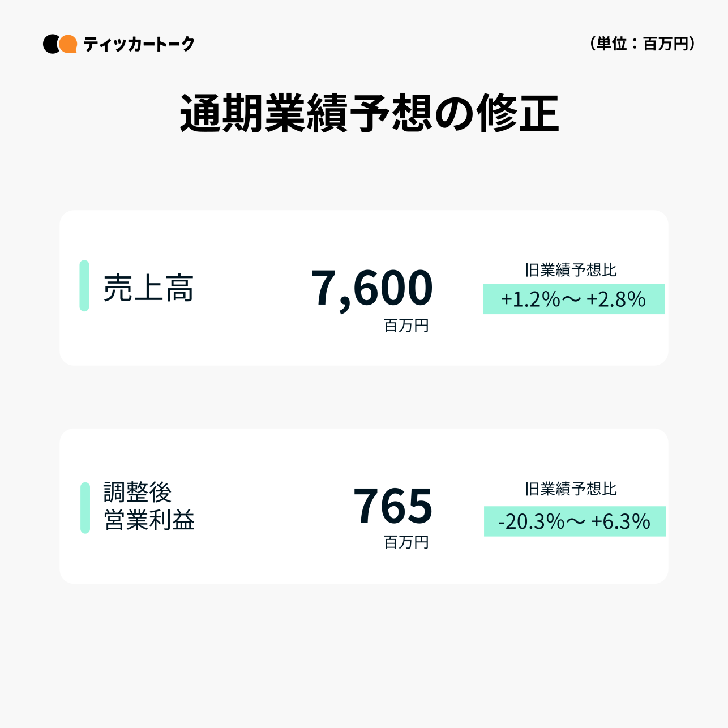The image size is (728, 728).
Task: Select the 売上高 label
Action: 149,288
